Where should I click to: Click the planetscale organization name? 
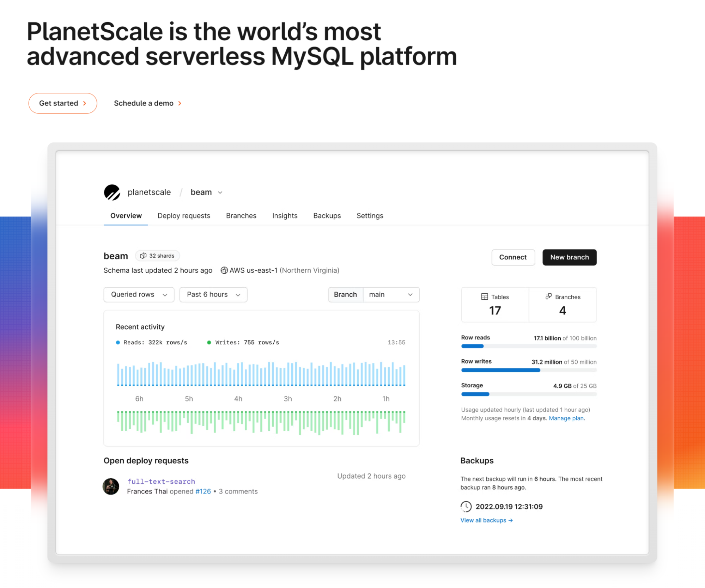[x=149, y=192]
